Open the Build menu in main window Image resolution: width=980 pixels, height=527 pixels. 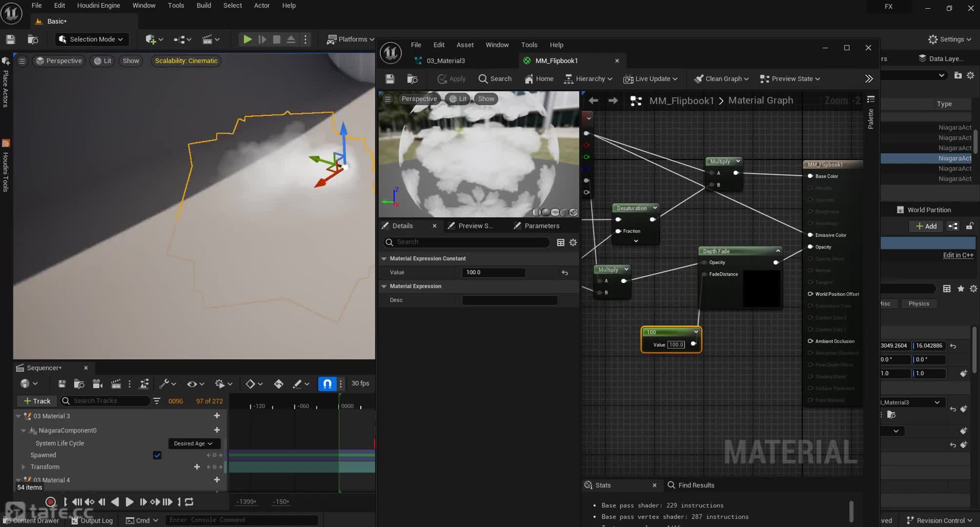coord(204,5)
